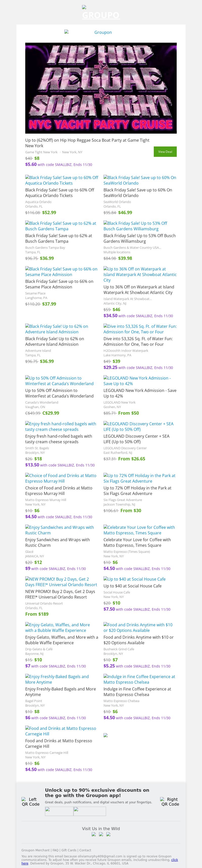Tap the right app store badge

tap(90, 811)
